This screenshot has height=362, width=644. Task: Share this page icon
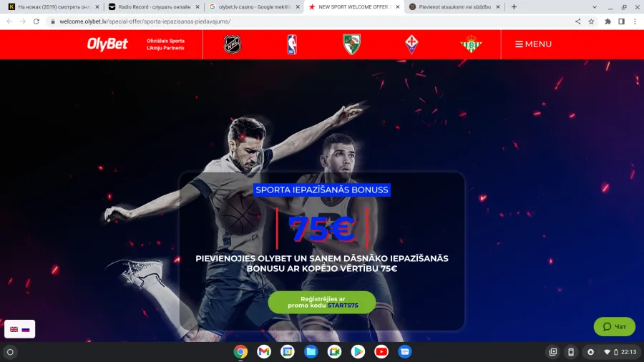click(578, 21)
